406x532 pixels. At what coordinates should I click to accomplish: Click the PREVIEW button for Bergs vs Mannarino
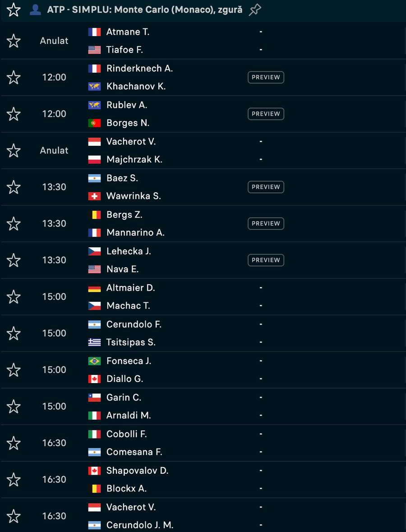(266, 223)
